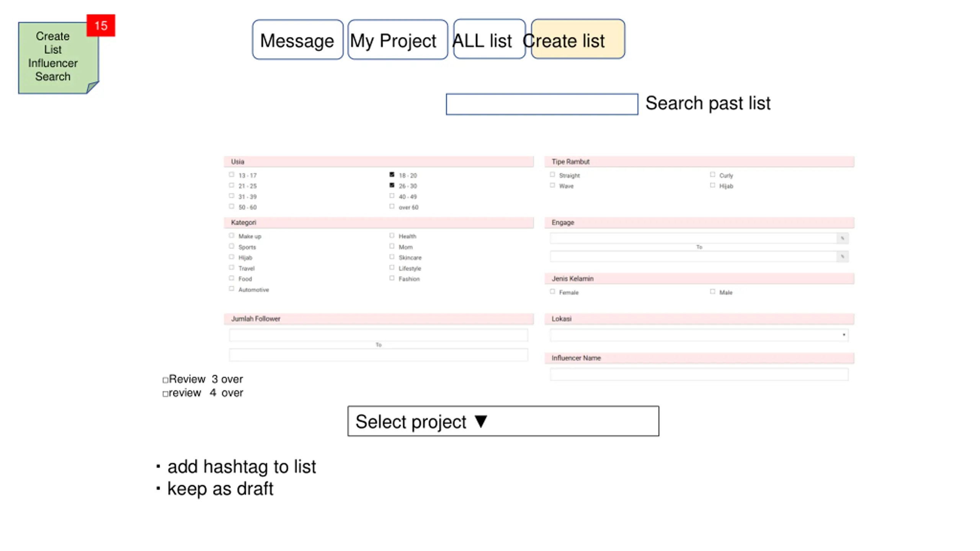Screen dimensions: 980x551
Task: Tick the Travel category
Action: click(x=232, y=268)
